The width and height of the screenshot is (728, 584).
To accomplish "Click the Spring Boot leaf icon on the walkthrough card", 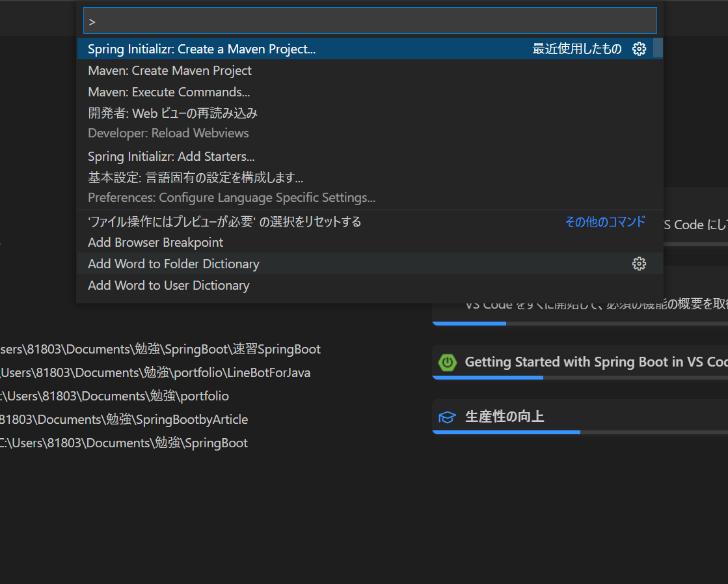I will click(447, 362).
